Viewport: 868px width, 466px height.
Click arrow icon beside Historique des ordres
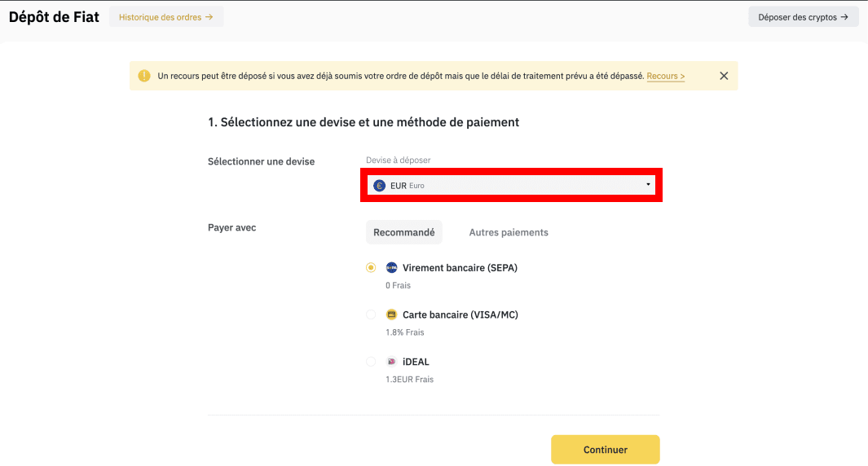(x=209, y=17)
